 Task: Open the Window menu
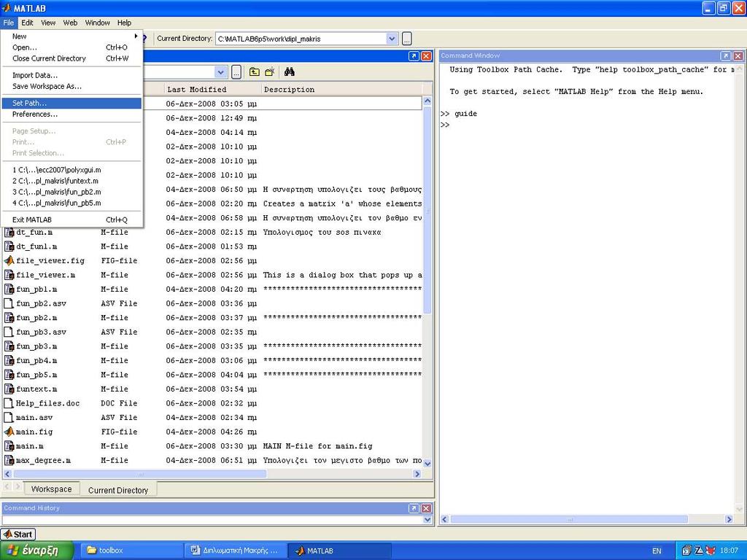pyautogui.click(x=97, y=23)
